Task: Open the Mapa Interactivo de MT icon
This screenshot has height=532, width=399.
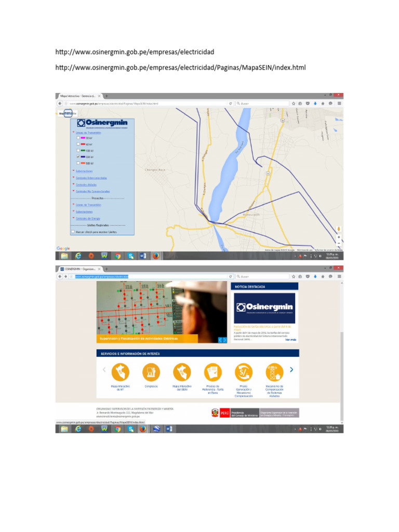Action: 121,373
